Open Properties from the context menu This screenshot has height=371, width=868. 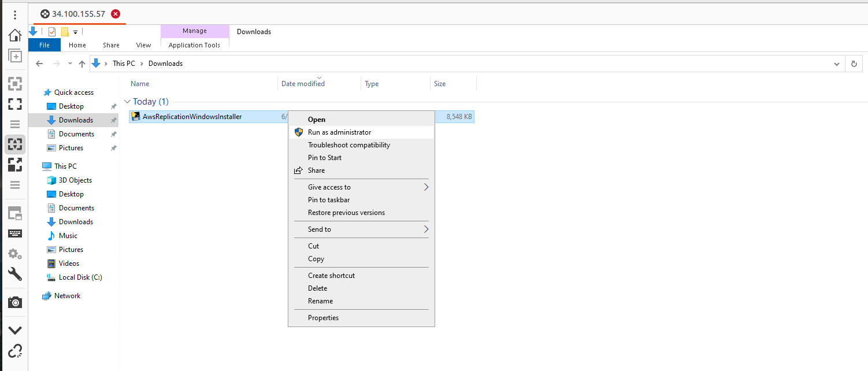[361, 318]
